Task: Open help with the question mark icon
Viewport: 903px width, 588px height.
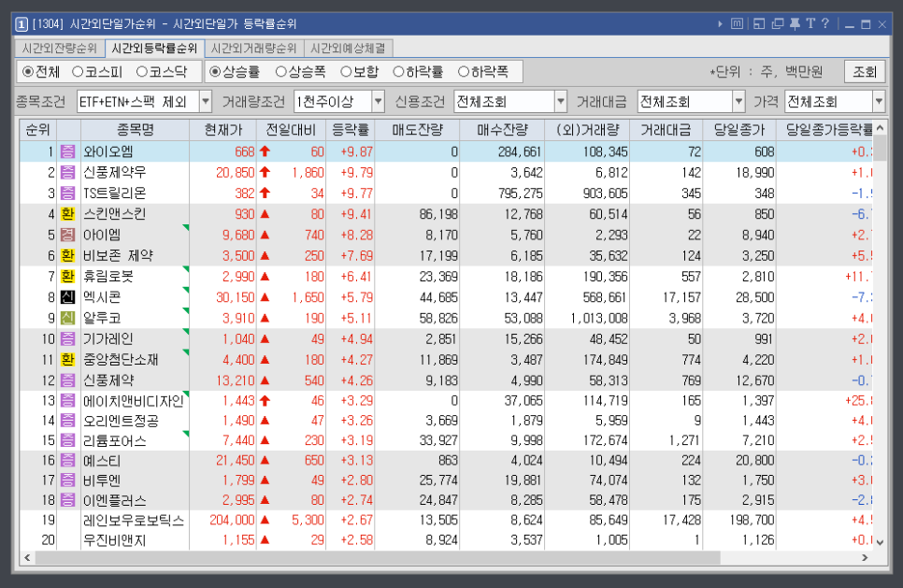Action: pyautogui.click(x=825, y=23)
